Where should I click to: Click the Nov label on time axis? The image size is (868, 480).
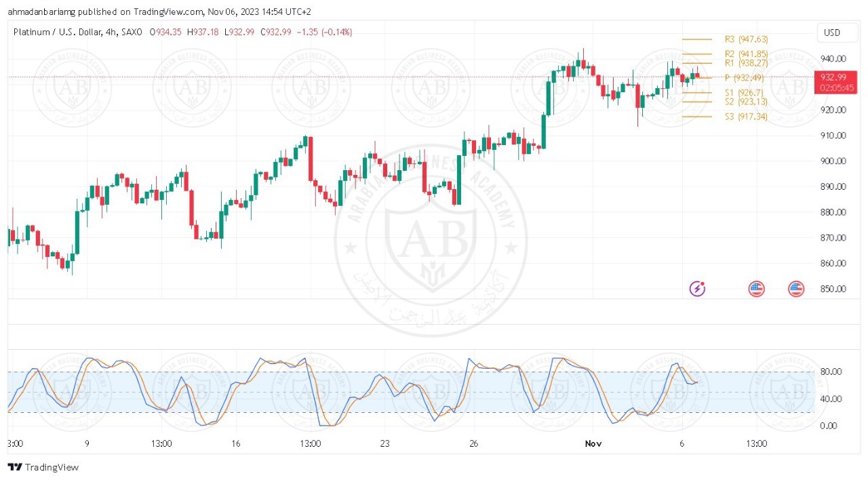pyautogui.click(x=593, y=443)
